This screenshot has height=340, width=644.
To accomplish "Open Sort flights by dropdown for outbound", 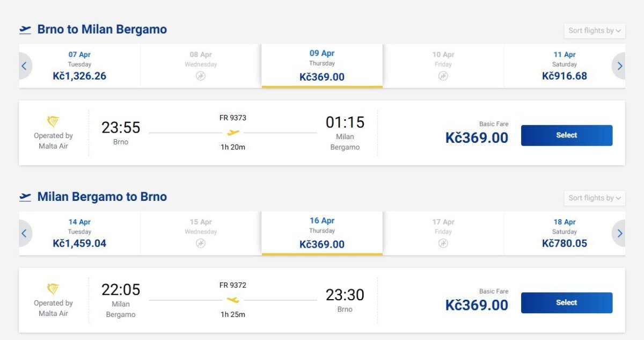I will [595, 31].
